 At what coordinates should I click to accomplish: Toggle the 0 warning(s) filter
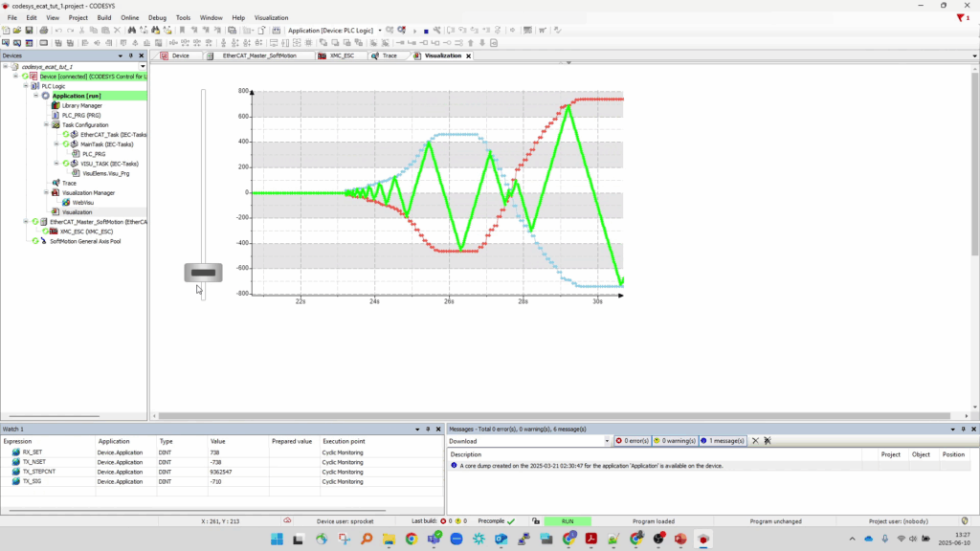675,441
